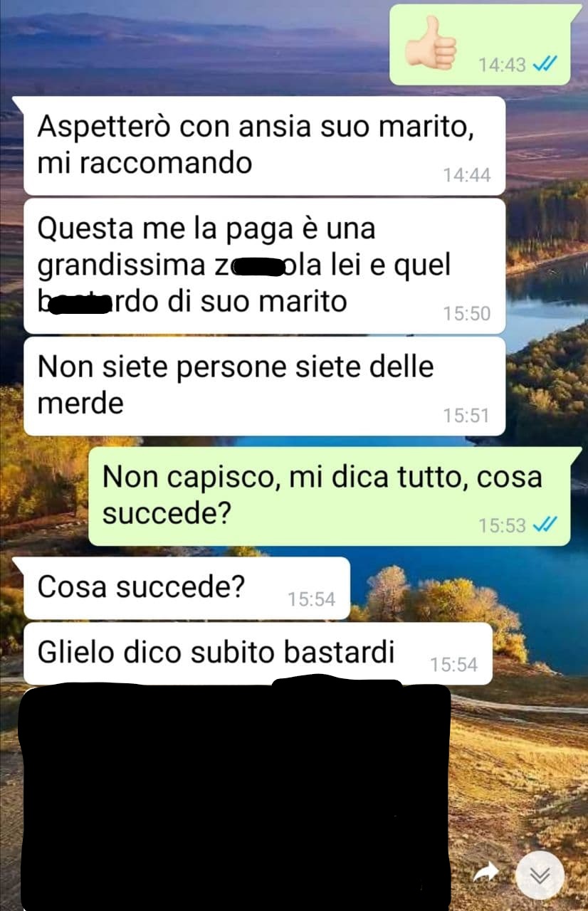588x911 pixels.
Task: Tap the 15:53 timestamp on green bubble
Action: pos(502,526)
